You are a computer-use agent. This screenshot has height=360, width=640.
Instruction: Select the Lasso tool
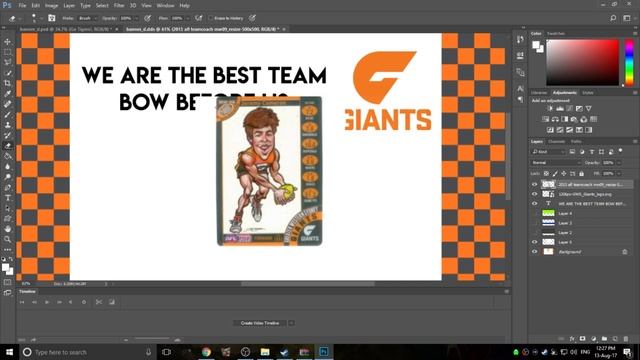[x=7, y=62]
